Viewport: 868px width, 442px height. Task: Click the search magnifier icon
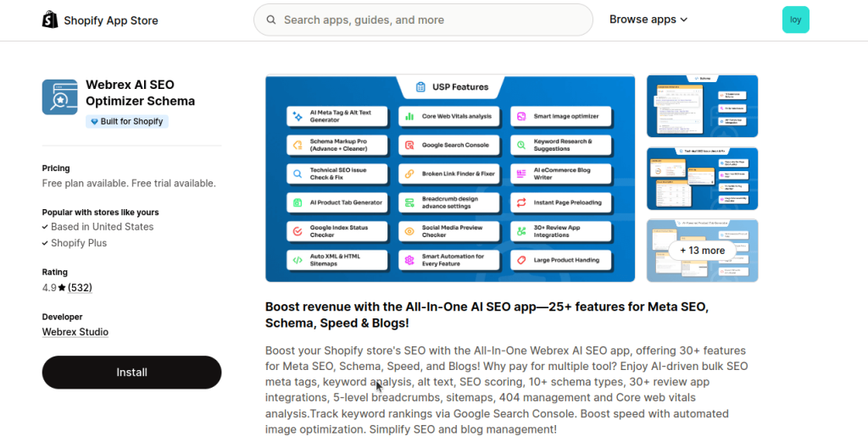(x=271, y=19)
